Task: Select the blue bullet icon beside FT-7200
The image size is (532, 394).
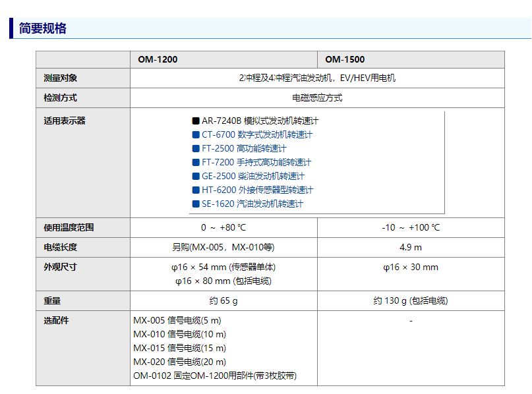Action: [196, 163]
